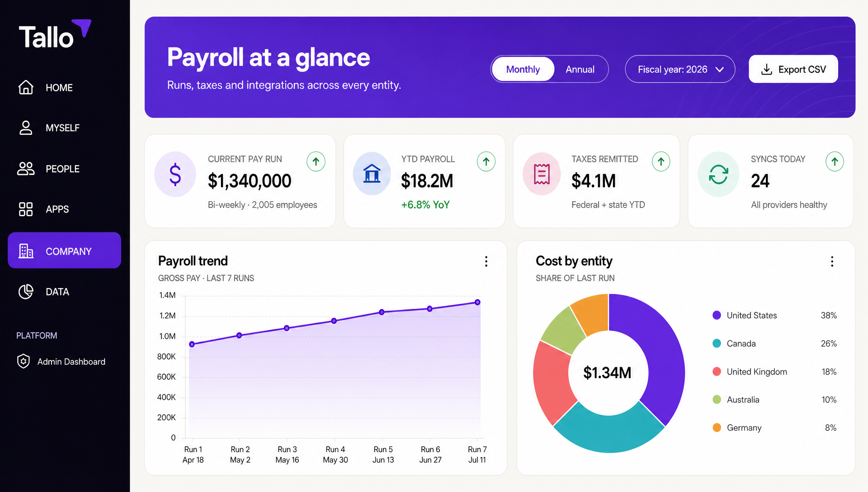Click the $1.34M donut center total

point(607,373)
